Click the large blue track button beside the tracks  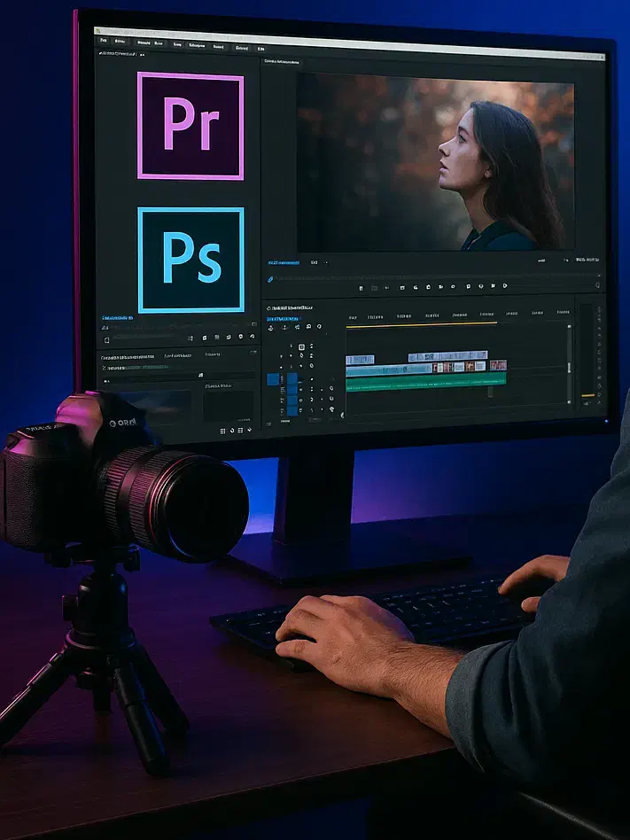[273, 379]
